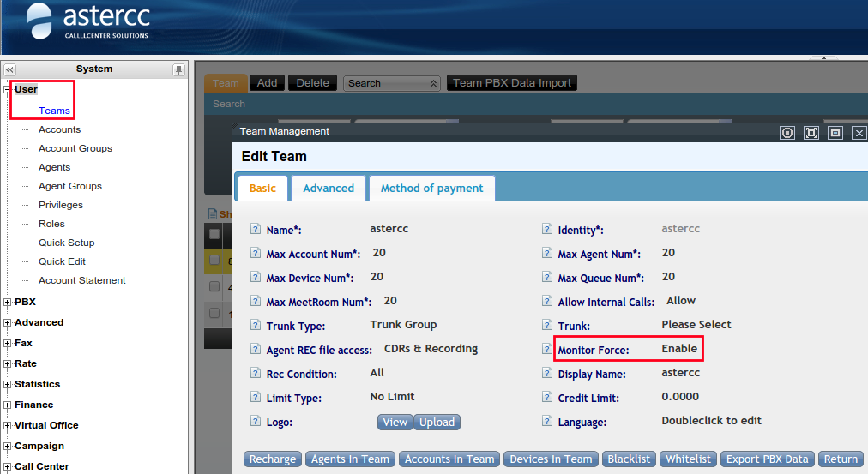The height and width of the screenshot is (474, 868).
Task: Expand the PBX tree node
Action: tap(8, 303)
